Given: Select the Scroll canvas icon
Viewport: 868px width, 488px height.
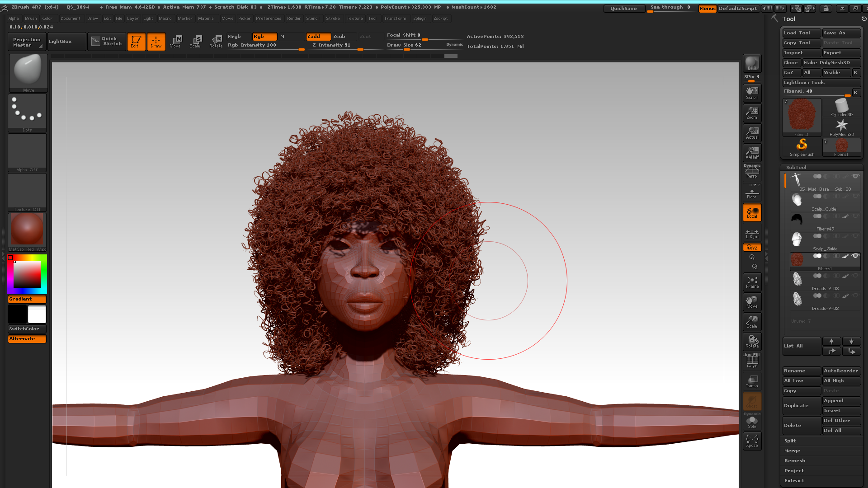Looking at the screenshot, I should 752,93.
